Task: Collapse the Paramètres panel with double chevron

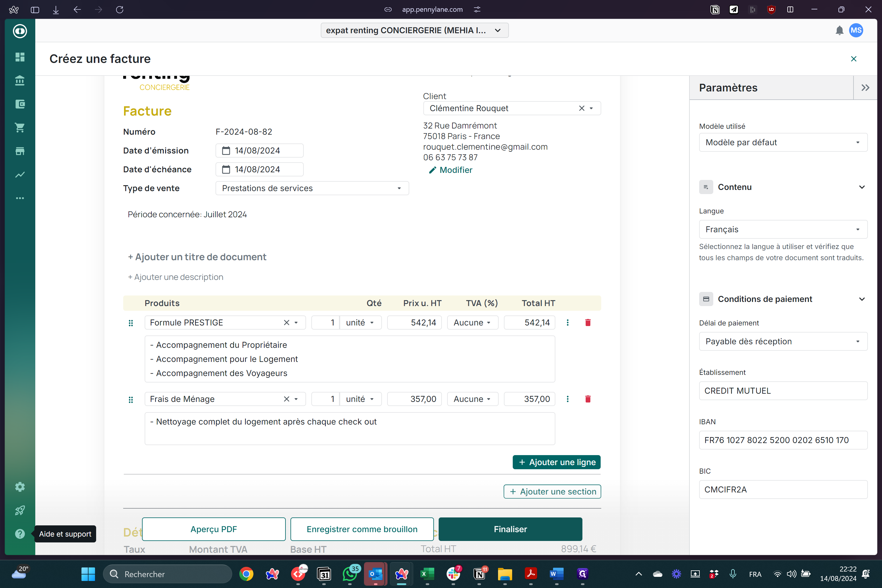Action: click(x=866, y=88)
